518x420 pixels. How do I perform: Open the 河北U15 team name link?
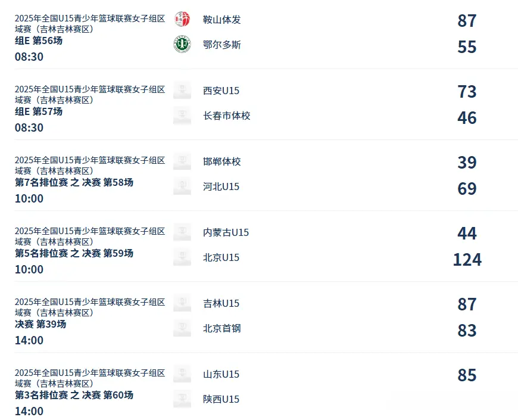click(221, 186)
